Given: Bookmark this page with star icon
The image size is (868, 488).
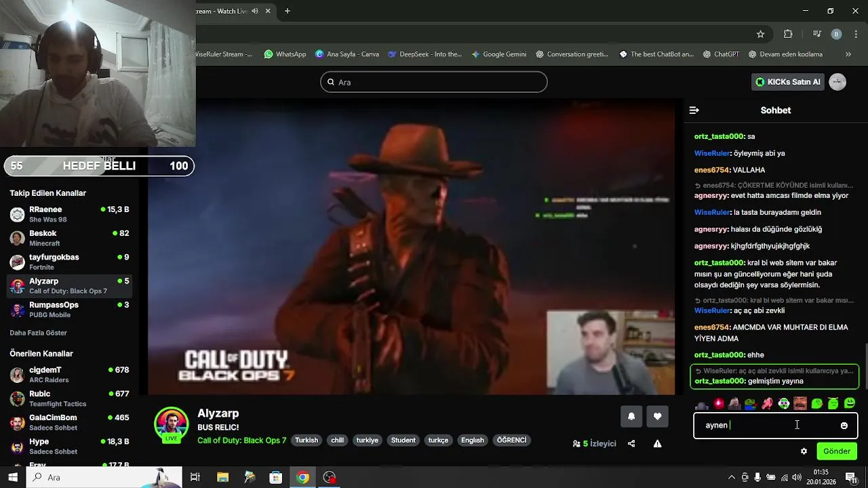Looking at the screenshot, I should [761, 34].
